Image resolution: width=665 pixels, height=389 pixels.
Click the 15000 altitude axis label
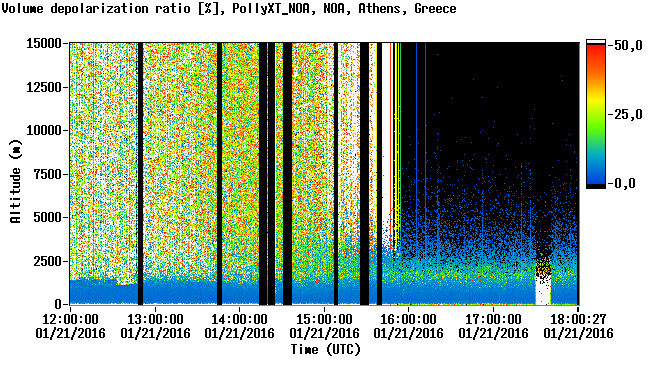tap(44, 43)
